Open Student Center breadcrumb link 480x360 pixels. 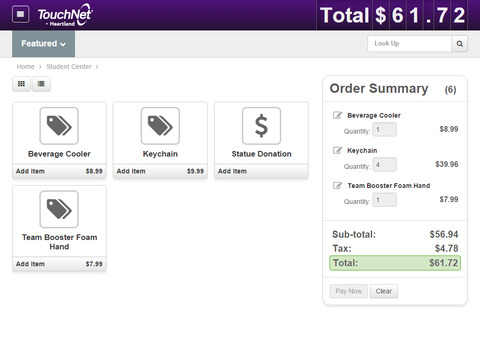(x=69, y=67)
